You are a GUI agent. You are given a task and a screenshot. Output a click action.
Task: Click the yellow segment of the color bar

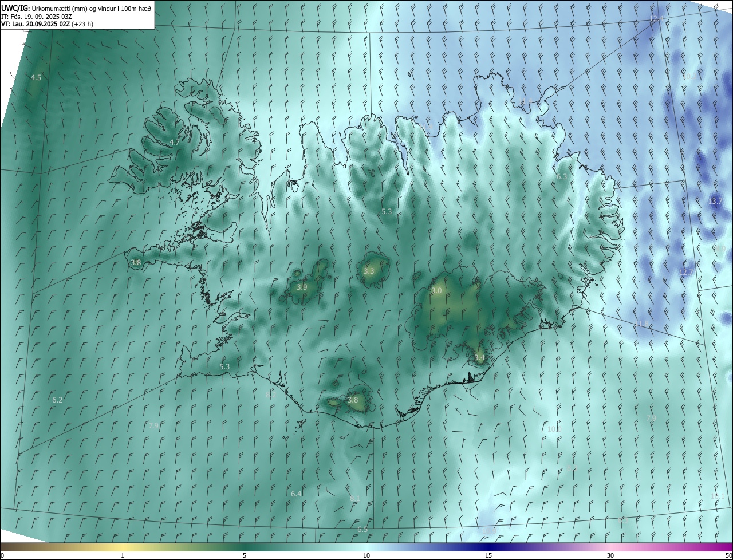point(123,547)
